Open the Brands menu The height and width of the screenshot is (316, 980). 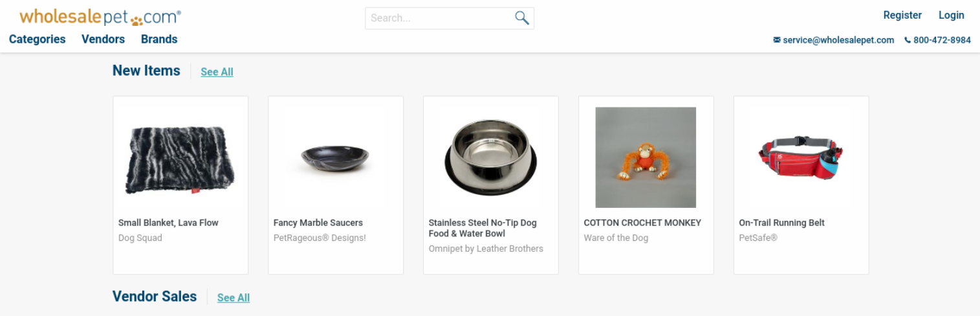(x=159, y=39)
